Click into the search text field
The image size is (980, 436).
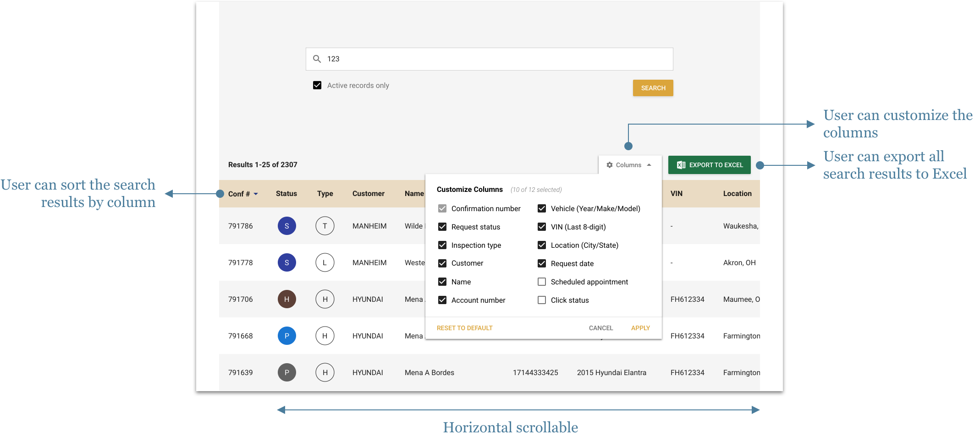click(495, 59)
